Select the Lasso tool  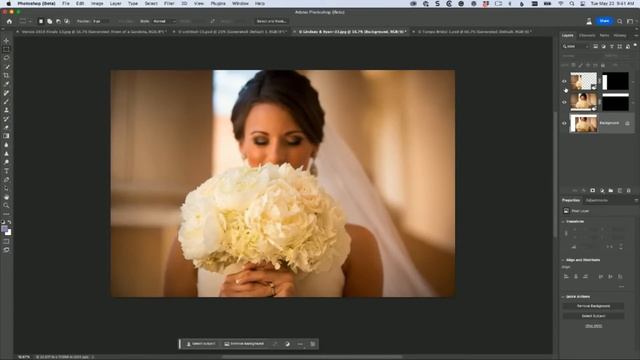[x=6, y=58]
